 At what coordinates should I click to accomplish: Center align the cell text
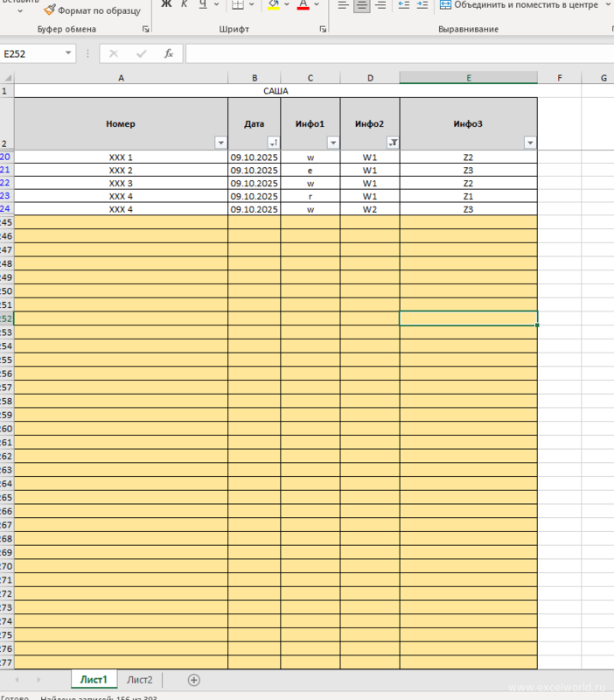click(361, 5)
